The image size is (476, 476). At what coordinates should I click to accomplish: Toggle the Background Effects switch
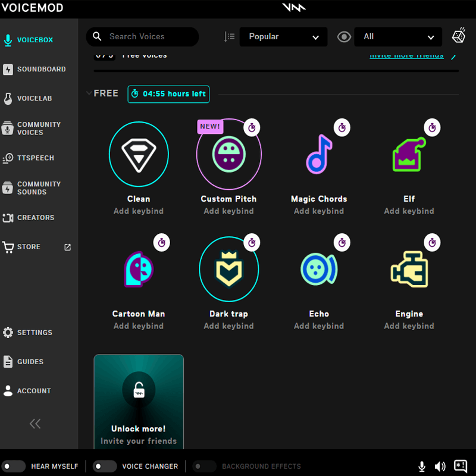pyautogui.click(x=205, y=466)
